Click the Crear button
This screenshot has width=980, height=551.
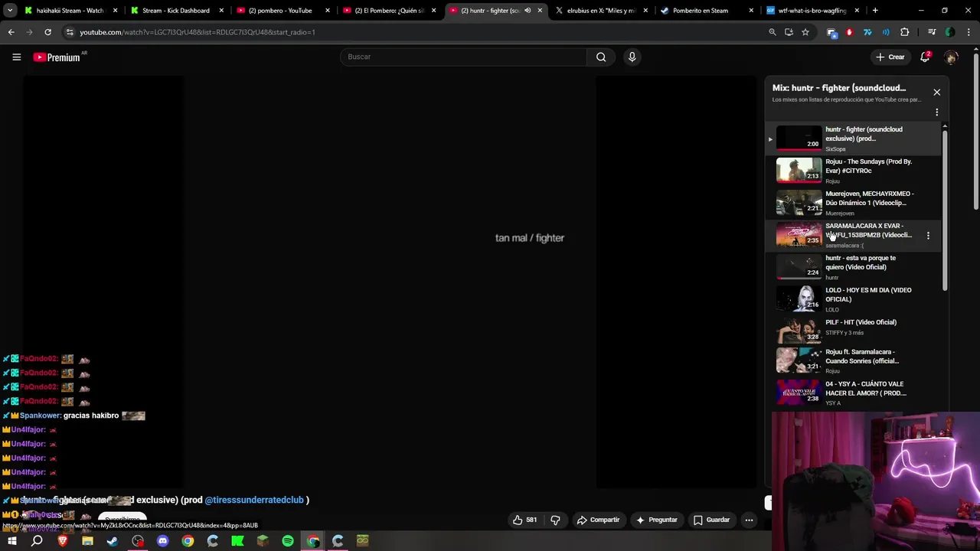[890, 57]
